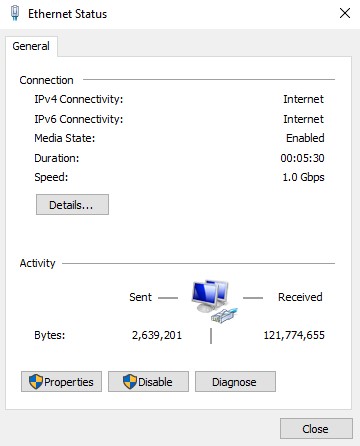
Task: Click the IPv4 Connectivity label
Action: click(x=79, y=99)
